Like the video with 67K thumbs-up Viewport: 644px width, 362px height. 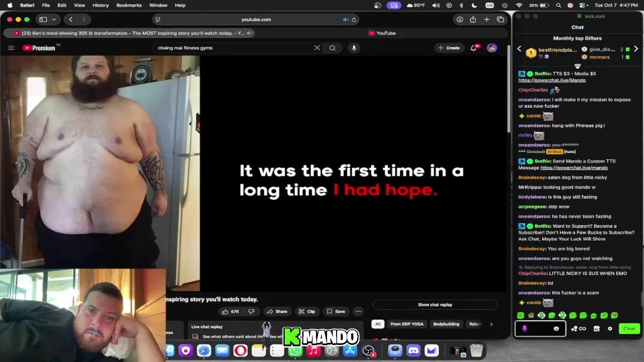coord(230,311)
